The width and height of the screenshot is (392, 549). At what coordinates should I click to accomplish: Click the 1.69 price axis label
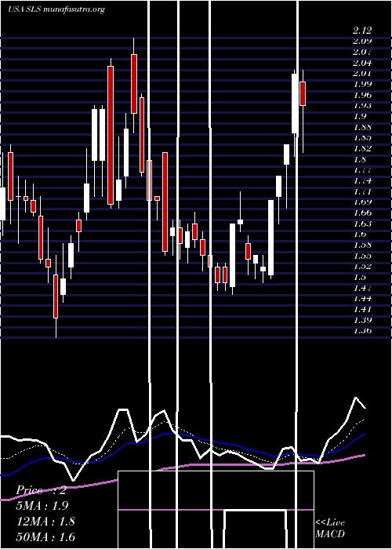(x=362, y=202)
